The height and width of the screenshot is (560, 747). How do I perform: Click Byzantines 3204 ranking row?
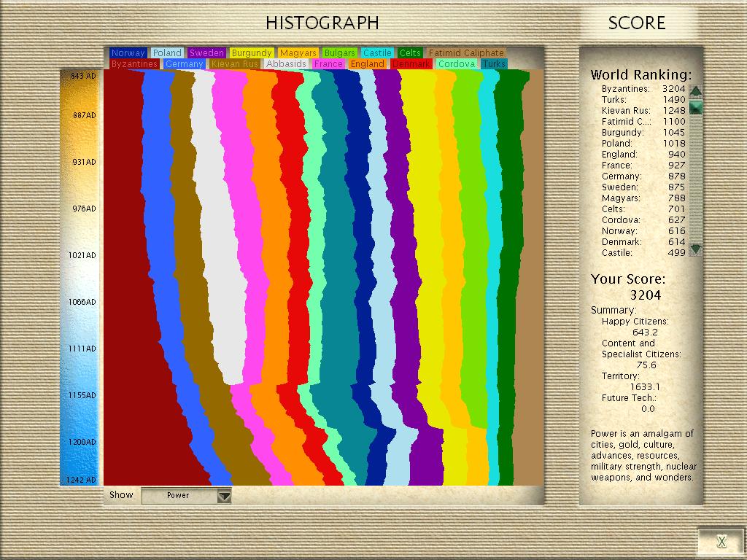643,88
